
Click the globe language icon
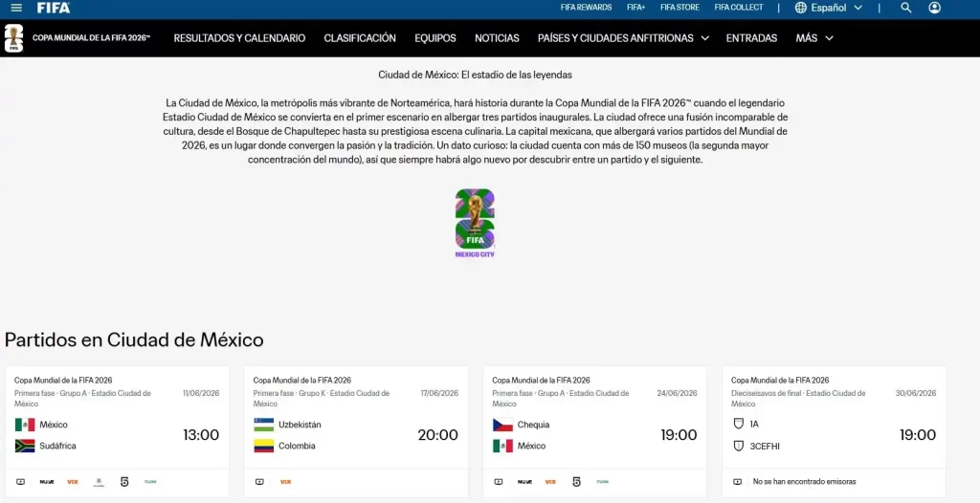pyautogui.click(x=801, y=8)
